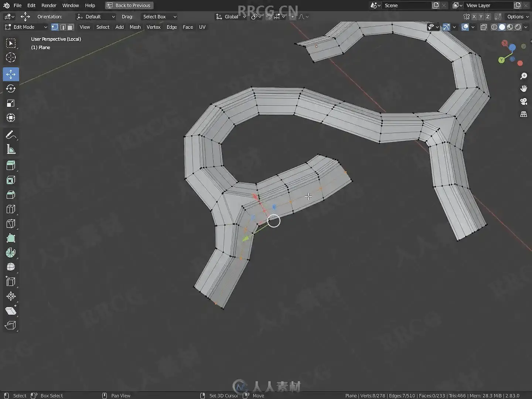Screen dimensions: 532x399
Task: Toggle auto merge vertices
Action: coord(498,17)
